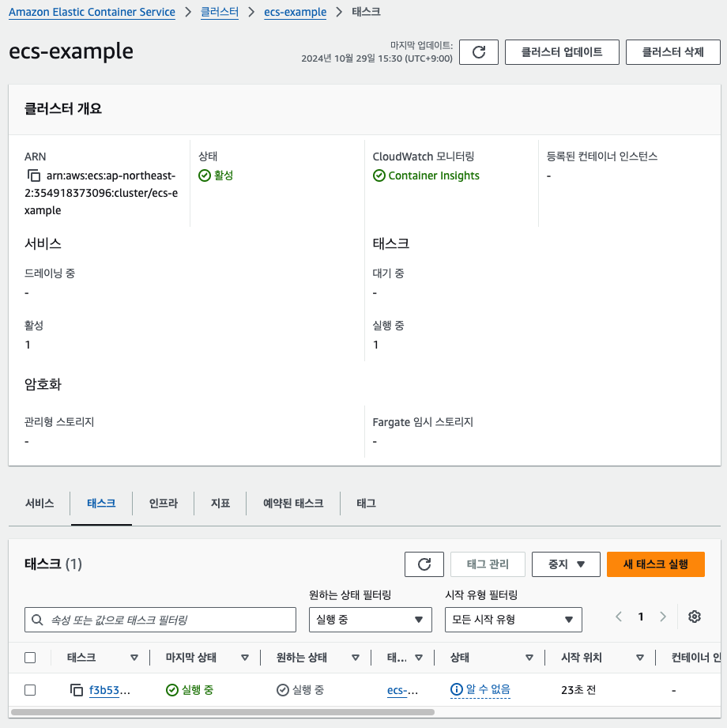727x728 pixels.
Task: Sort by truncated 태... column arrow
Action: (419, 658)
